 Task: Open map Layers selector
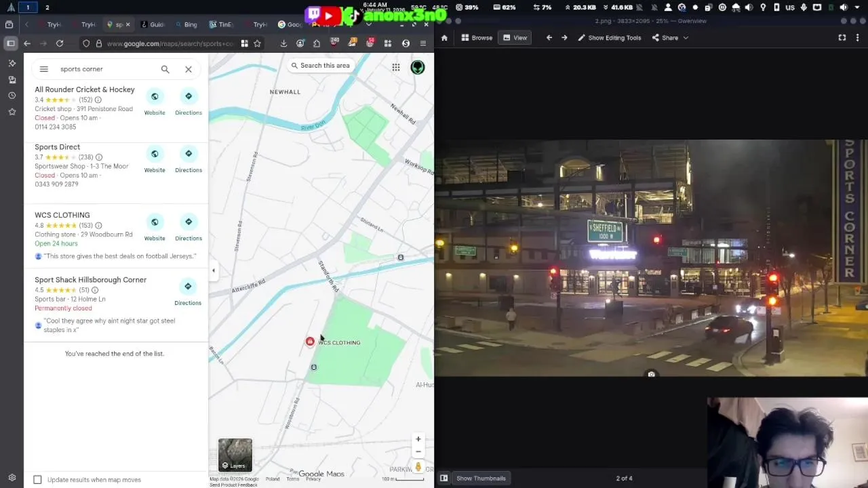(x=235, y=455)
